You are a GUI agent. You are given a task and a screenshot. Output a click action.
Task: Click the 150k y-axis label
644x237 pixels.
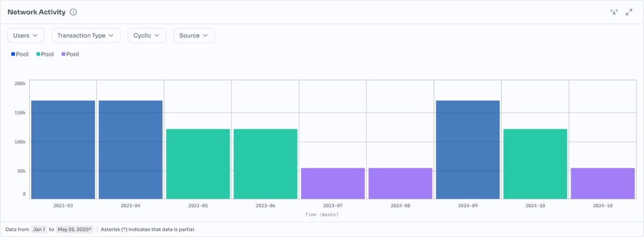pos(20,113)
